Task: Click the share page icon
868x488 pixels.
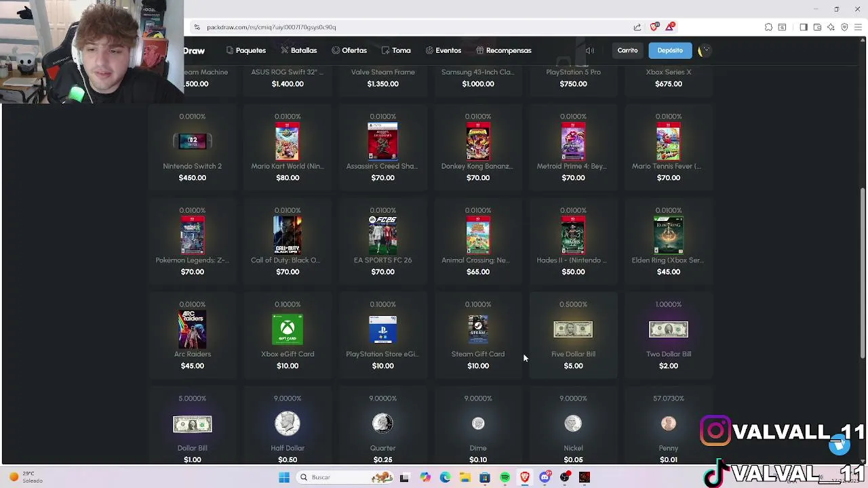Action: (x=637, y=27)
